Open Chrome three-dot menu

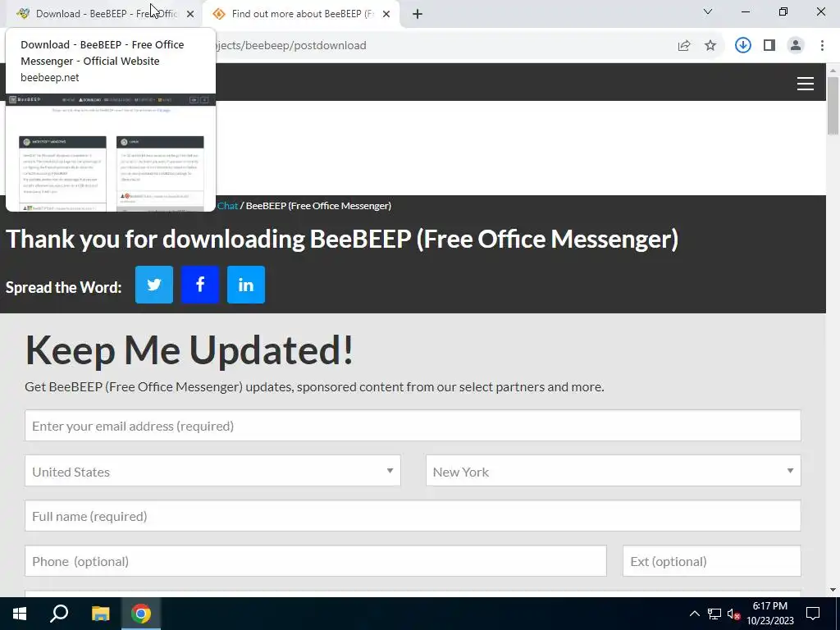pyautogui.click(x=822, y=46)
